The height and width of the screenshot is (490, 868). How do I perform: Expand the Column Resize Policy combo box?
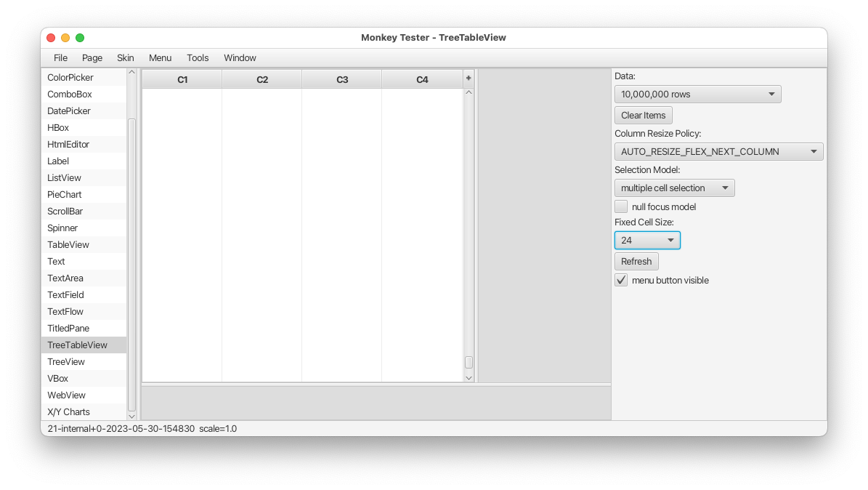[x=718, y=151]
